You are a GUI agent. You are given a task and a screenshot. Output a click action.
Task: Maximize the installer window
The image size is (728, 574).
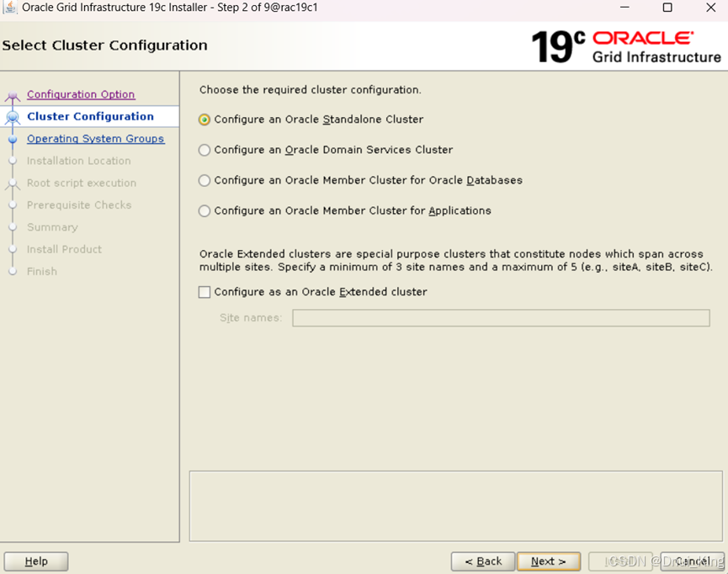point(667,8)
